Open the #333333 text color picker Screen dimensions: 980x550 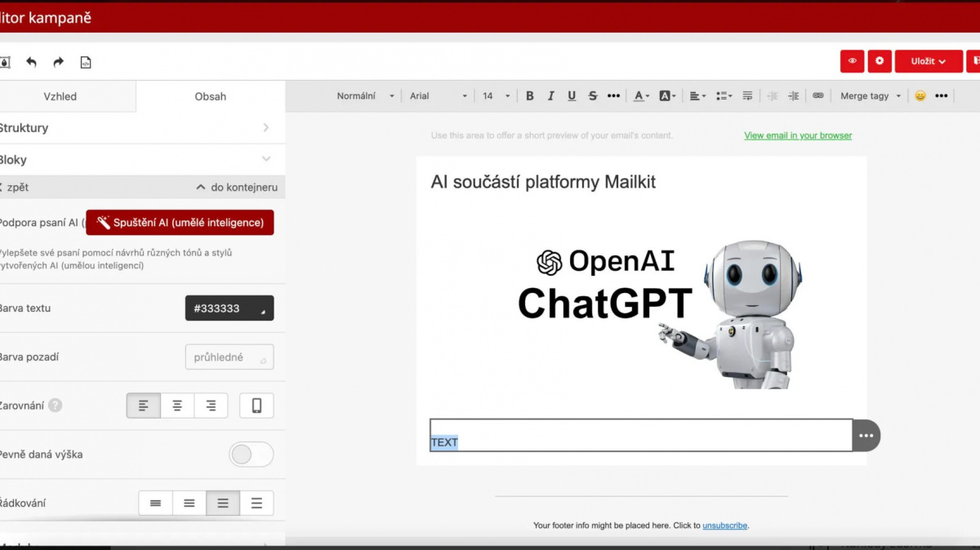point(229,308)
